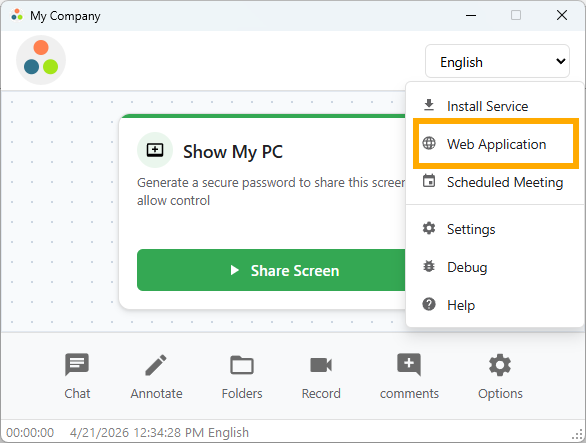Open the English language dropdown
This screenshot has width=586, height=443.
[x=497, y=61]
